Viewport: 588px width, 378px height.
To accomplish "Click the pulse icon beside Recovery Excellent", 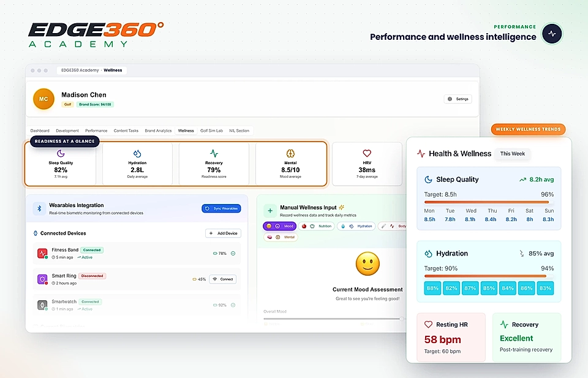I will pos(504,324).
